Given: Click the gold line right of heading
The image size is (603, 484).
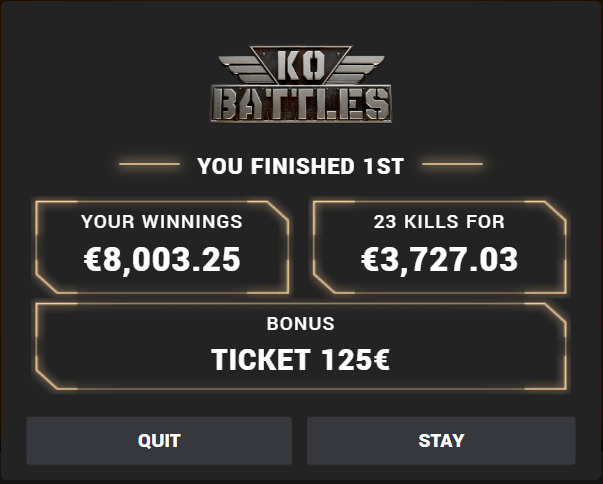Looking at the screenshot, I should pyautogui.click(x=452, y=164).
